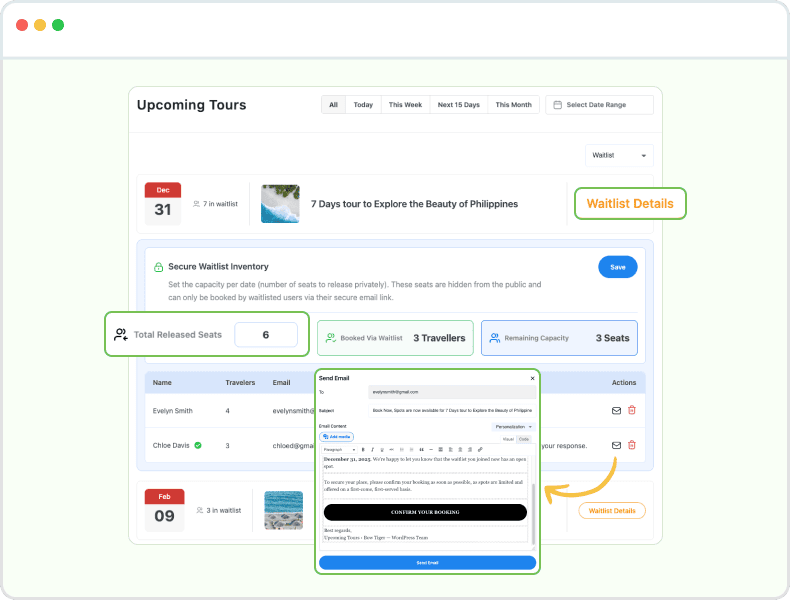
Task: Apply Bold in the email editor toolbar
Action: (363, 449)
